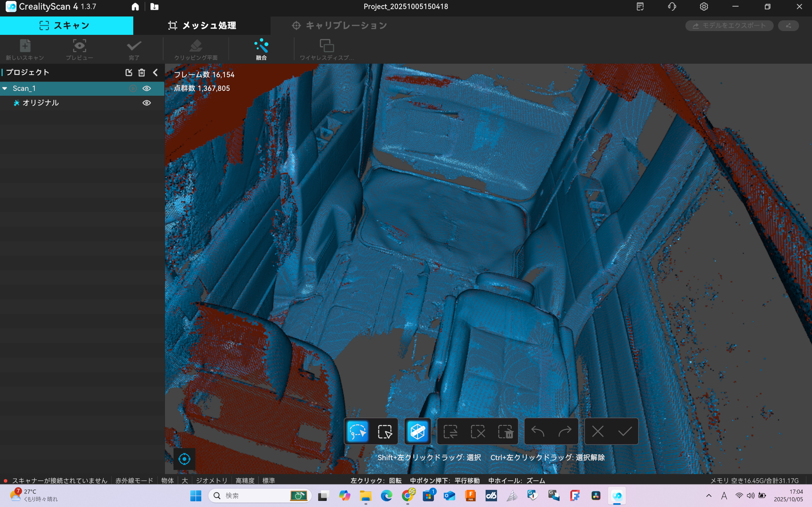Cancel the edit with the X icon
Viewport: 812px width, 507px height.
(598, 431)
